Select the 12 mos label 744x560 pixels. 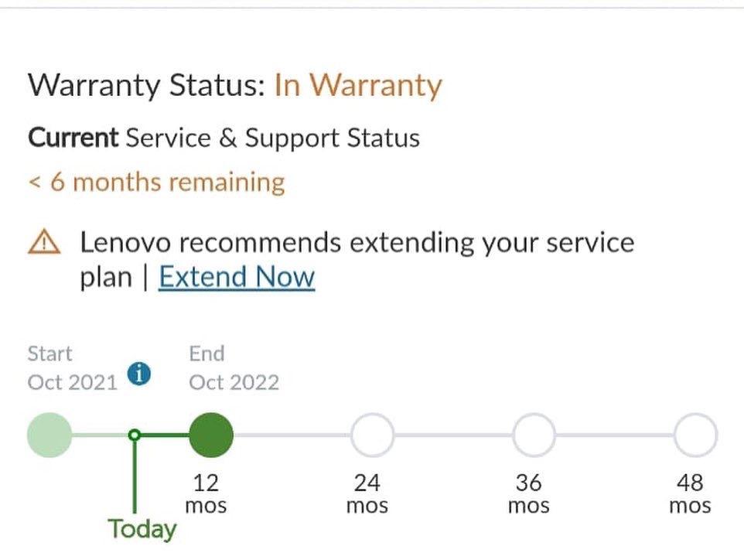(x=206, y=493)
